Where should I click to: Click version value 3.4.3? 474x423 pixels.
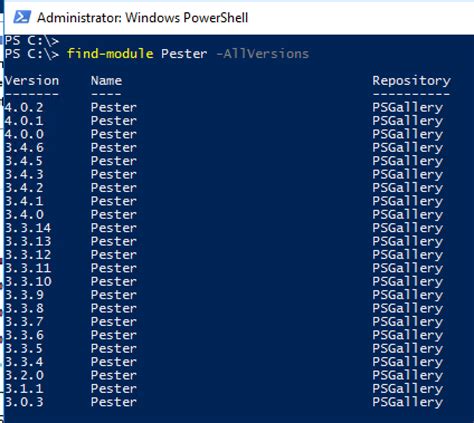pyautogui.click(x=24, y=174)
